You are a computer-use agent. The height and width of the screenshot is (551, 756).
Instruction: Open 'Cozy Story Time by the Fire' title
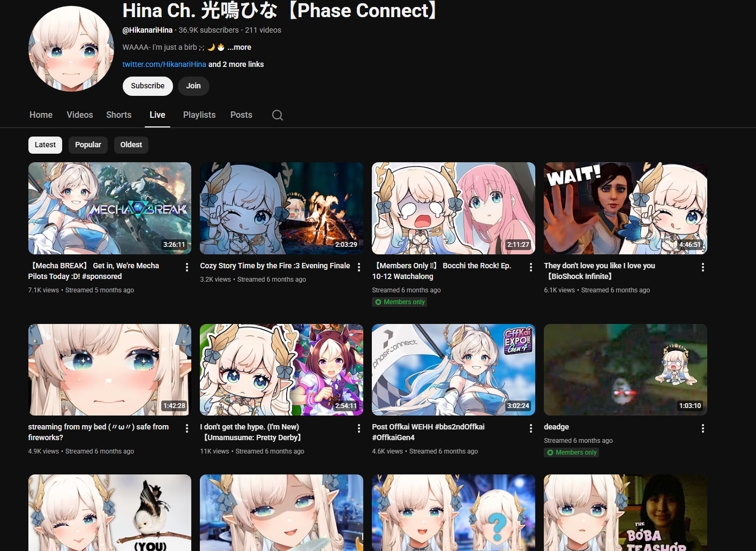(x=275, y=266)
